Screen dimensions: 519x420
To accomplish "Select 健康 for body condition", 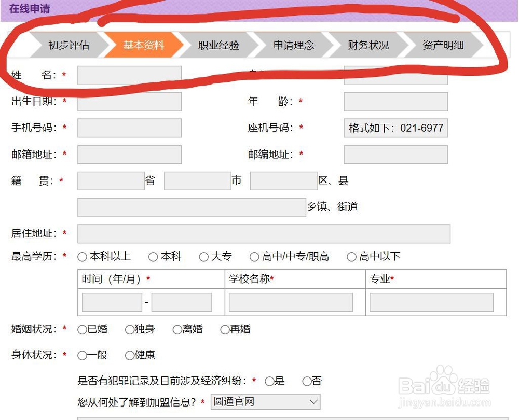I will pyautogui.click(x=129, y=355).
